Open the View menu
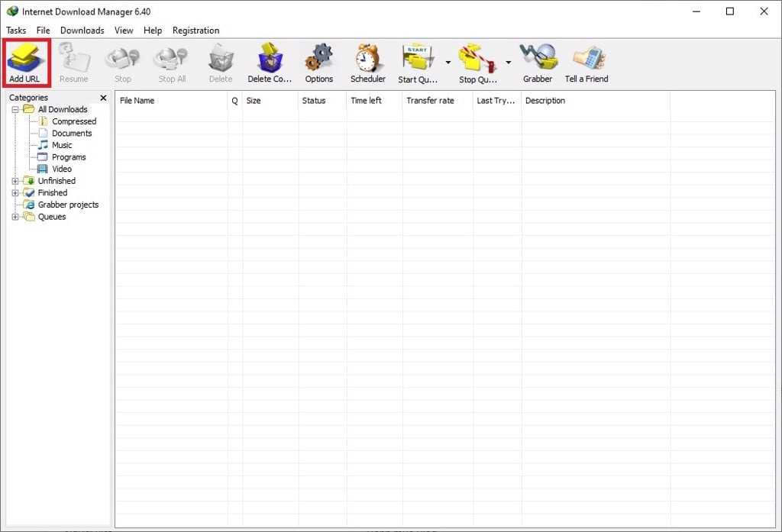The height and width of the screenshot is (532, 782). [124, 31]
